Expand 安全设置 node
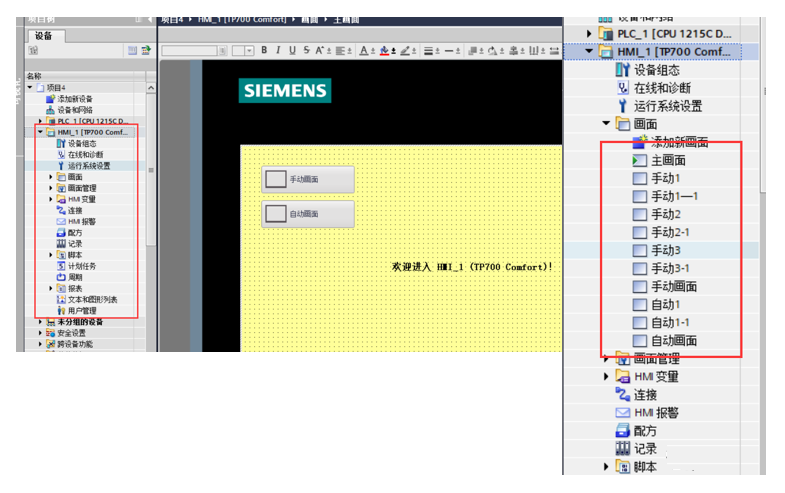Screen dimensions: 785x493 coord(41,333)
